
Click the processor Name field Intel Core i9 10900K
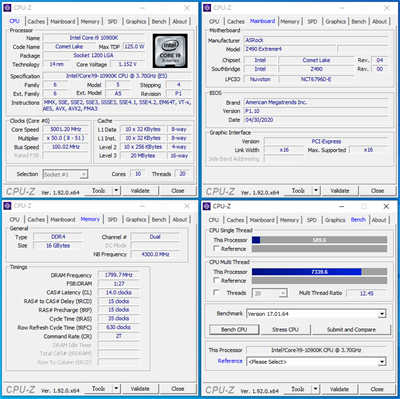pyautogui.click(x=94, y=38)
